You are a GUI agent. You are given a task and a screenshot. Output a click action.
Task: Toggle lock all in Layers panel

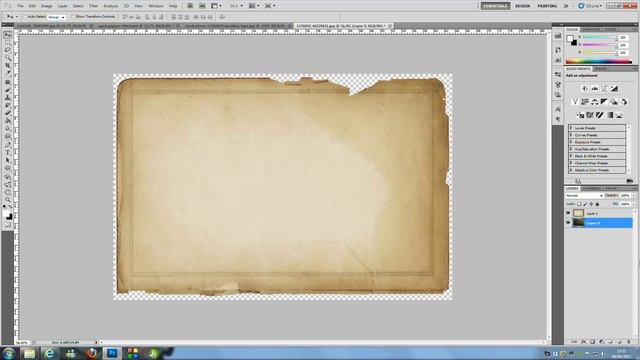pos(598,204)
